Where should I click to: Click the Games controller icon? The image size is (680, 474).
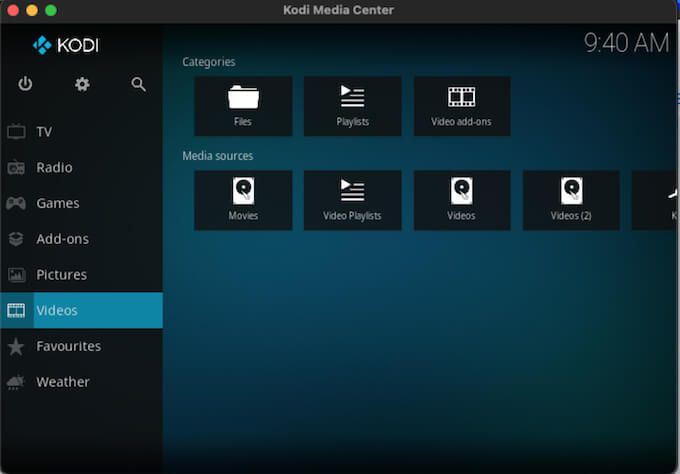click(16, 203)
